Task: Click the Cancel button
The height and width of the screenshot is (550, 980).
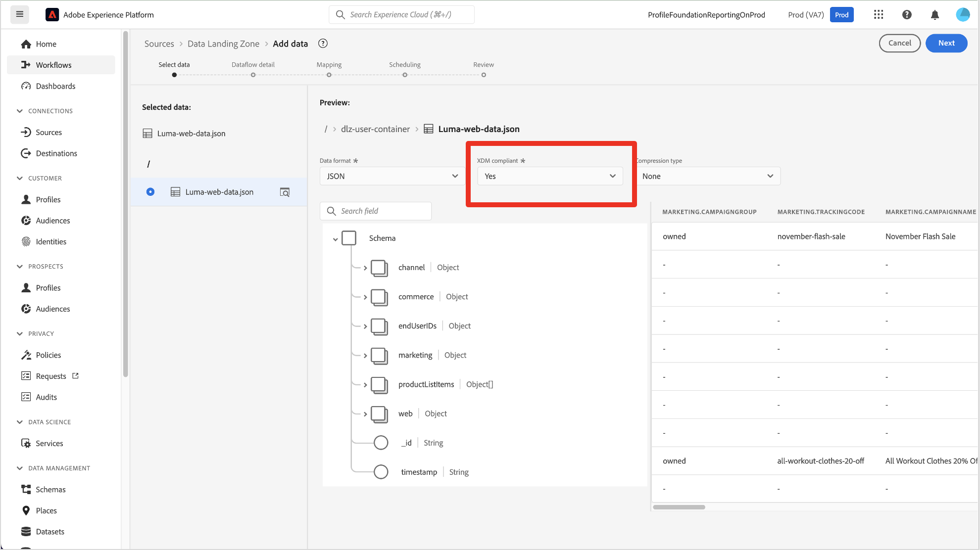Action: coord(899,43)
